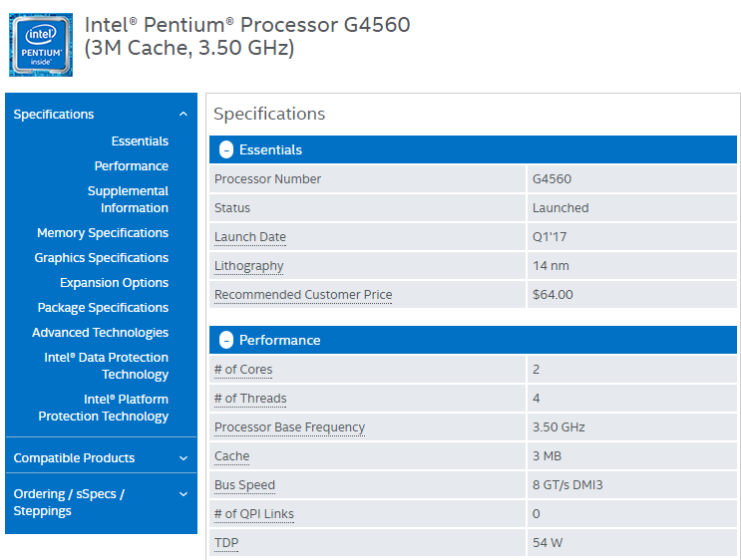Open Graphics Specifications in sidebar
The width and height of the screenshot is (741, 560).
coord(101,258)
